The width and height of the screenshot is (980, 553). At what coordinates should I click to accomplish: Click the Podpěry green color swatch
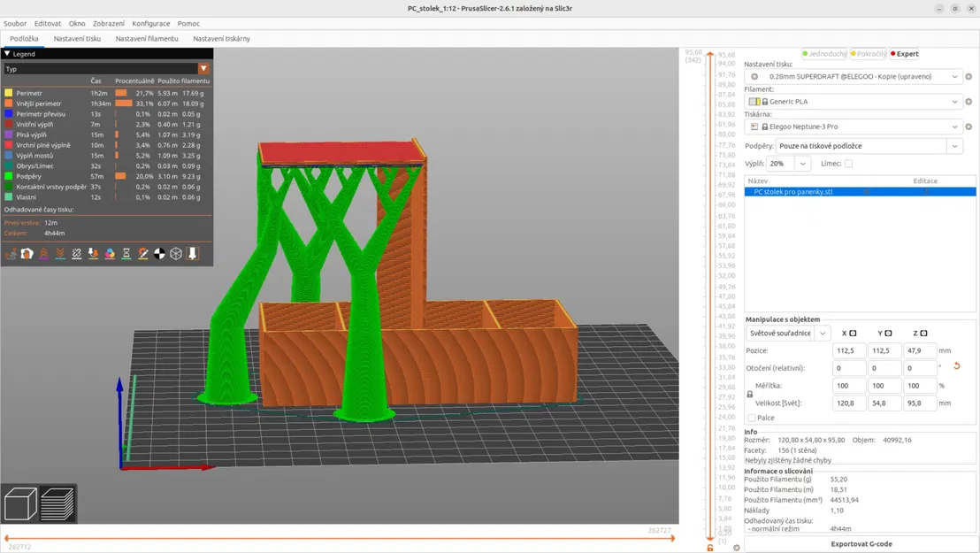pyautogui.click(x=9, y=176)
